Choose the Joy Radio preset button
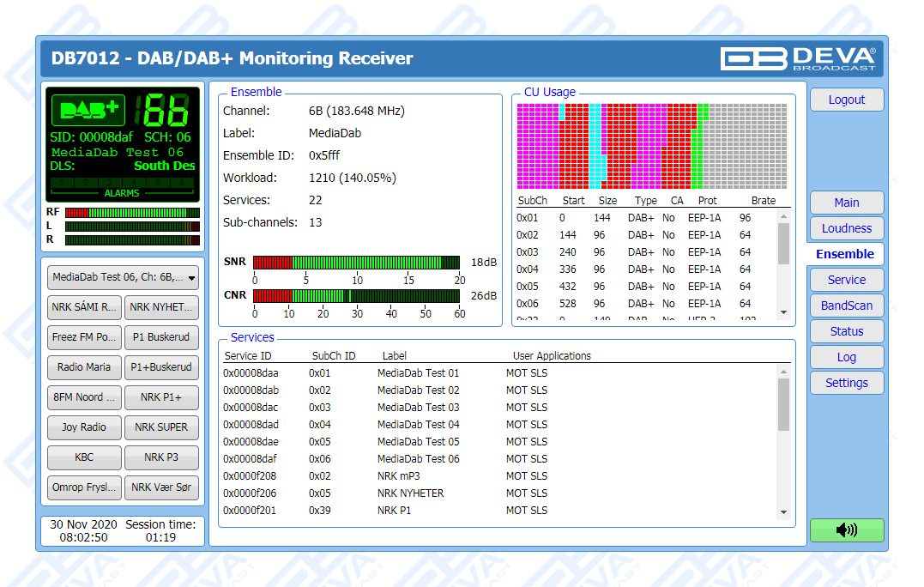 click(x=84, y=427)
